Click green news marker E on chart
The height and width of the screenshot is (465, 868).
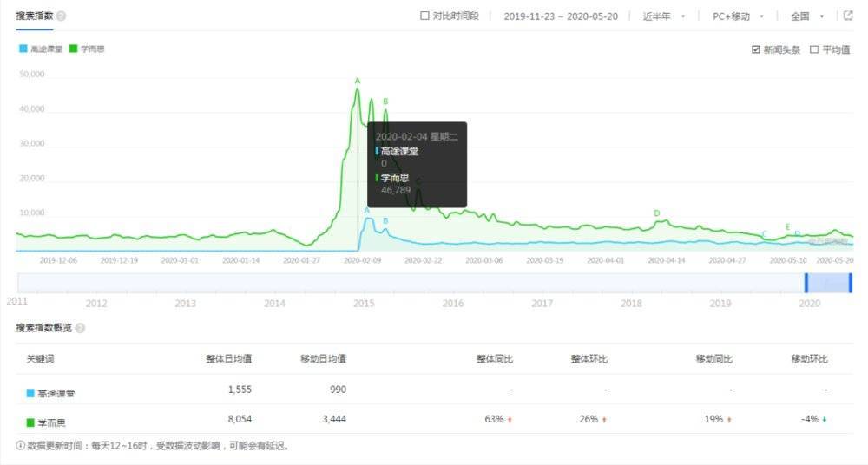tap(788, 227)
